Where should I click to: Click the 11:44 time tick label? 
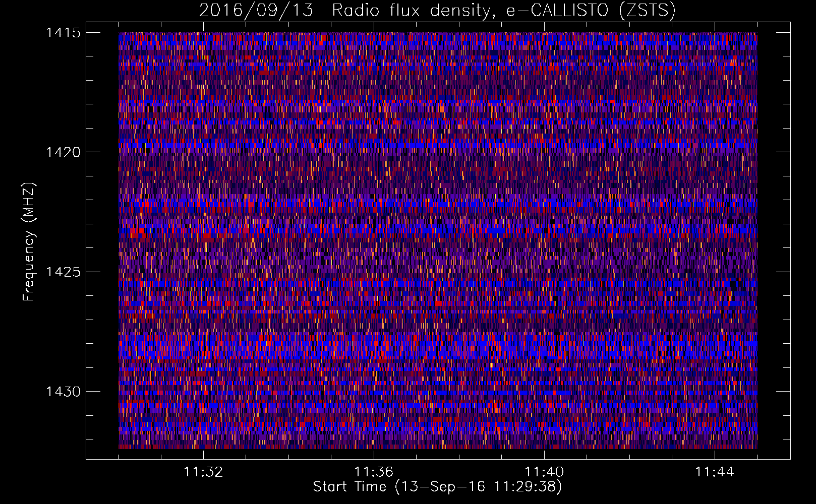point(715,472)
